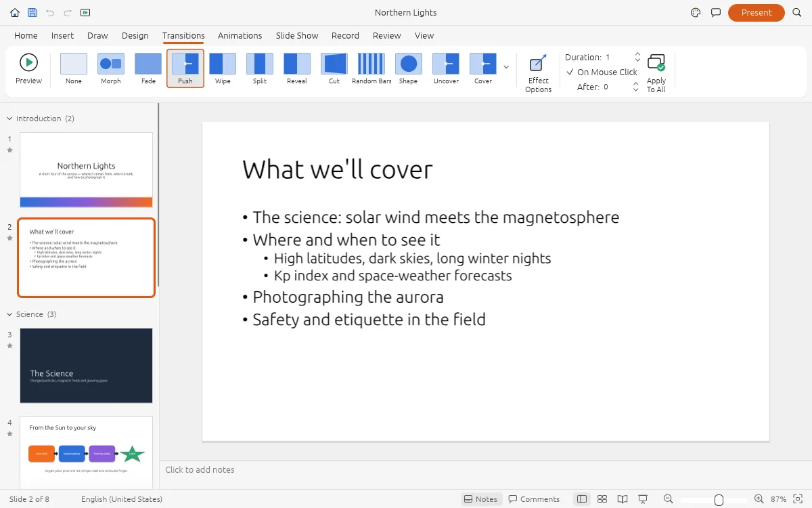Select the slide 3 thumbnail "The Science"

click(x=87, y=366)
